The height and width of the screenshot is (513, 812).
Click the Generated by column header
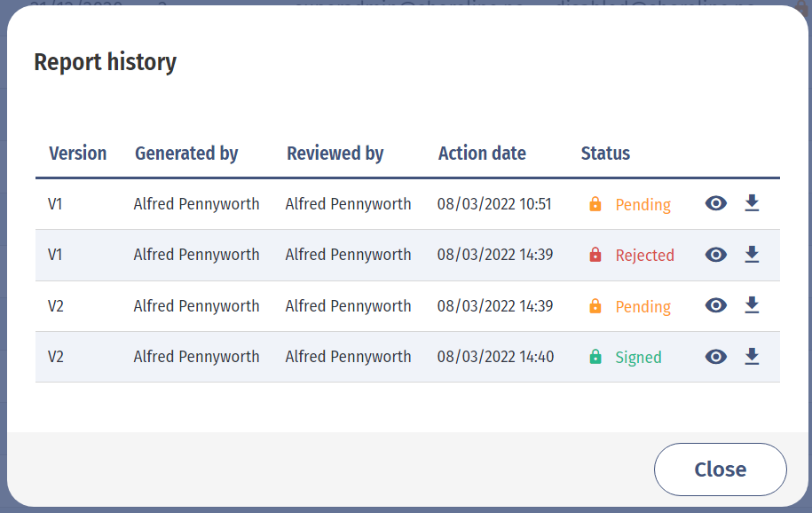186,154
